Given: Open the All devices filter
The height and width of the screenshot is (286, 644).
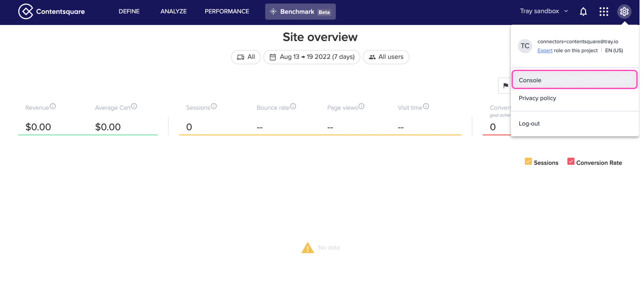Looking at the screenshot, I should pyautogui.click(x=246, y=57).
